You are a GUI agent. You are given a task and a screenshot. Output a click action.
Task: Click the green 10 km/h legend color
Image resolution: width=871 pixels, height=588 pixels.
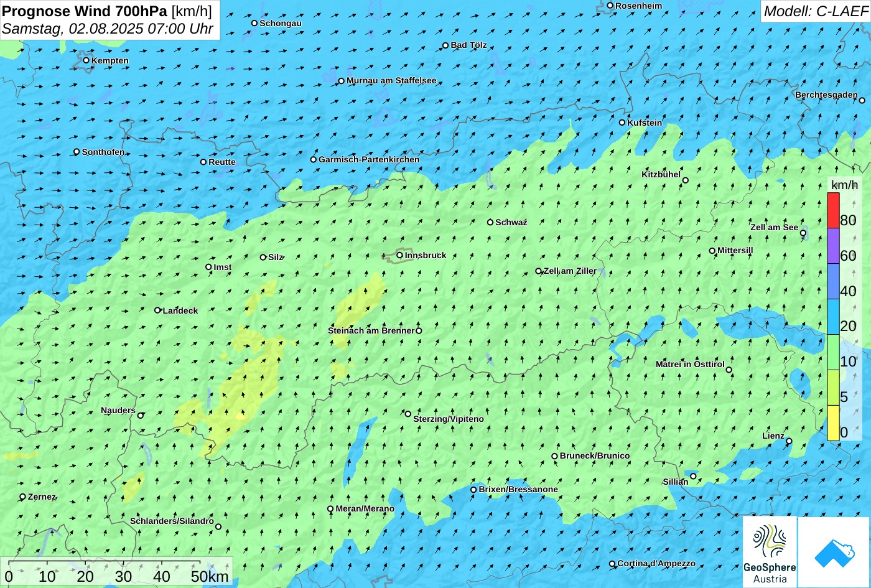pyautogui.click(x=833, y=352)
